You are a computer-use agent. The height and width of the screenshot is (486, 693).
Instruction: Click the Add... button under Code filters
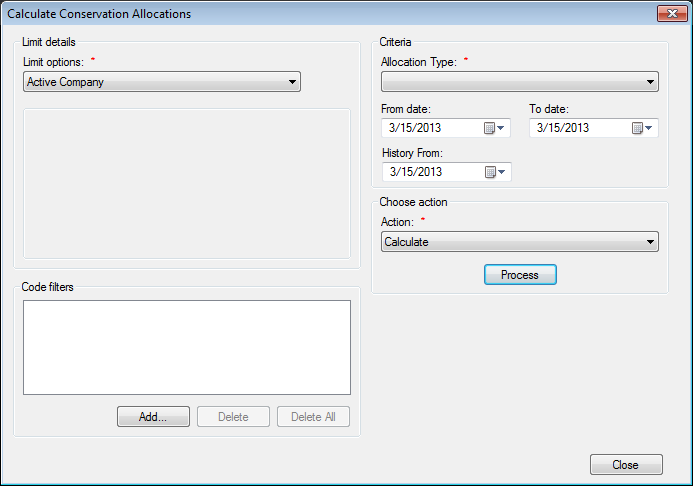point(153,417)
